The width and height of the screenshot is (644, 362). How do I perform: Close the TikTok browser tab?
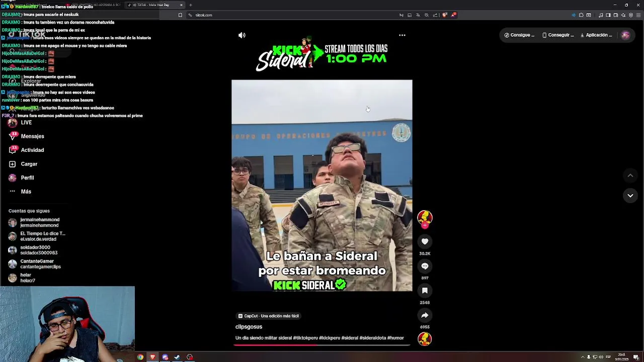click(x=181, y=5)
